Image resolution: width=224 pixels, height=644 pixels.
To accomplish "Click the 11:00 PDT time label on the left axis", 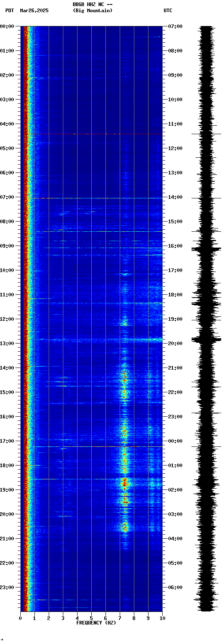I will pyautogui.click(x=7, y=295).
